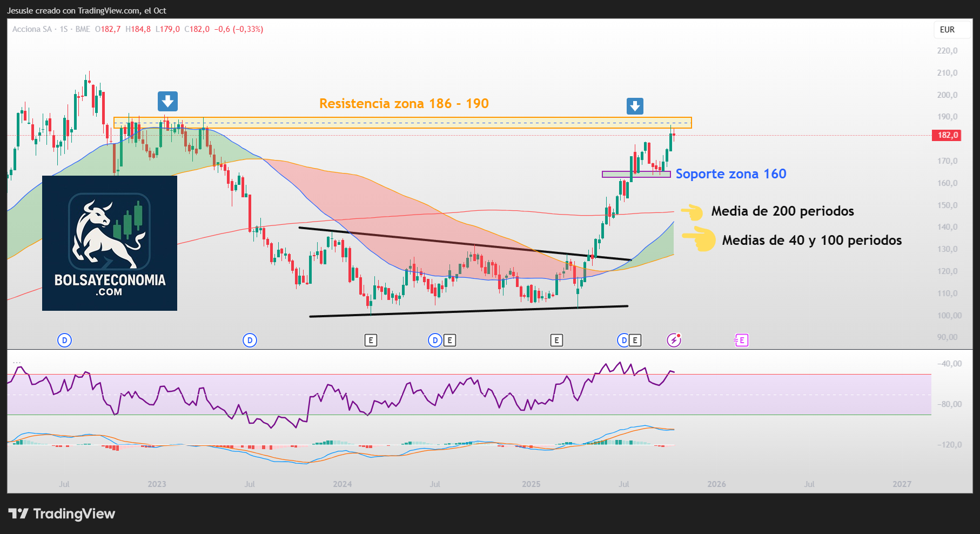This screenshot has width=980, height=534.
Task: Click the blue down-arrow above the latest price peak
Action: click(635, 106)
